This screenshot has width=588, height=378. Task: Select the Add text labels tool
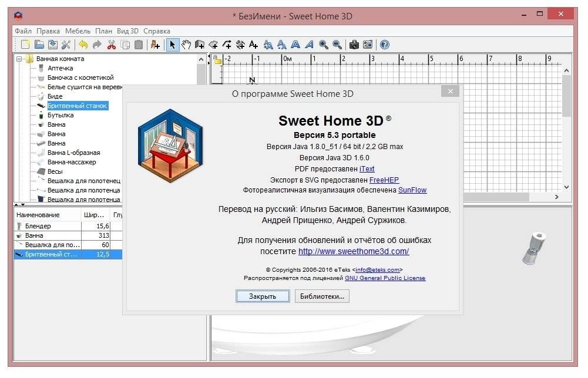[254, 45]
